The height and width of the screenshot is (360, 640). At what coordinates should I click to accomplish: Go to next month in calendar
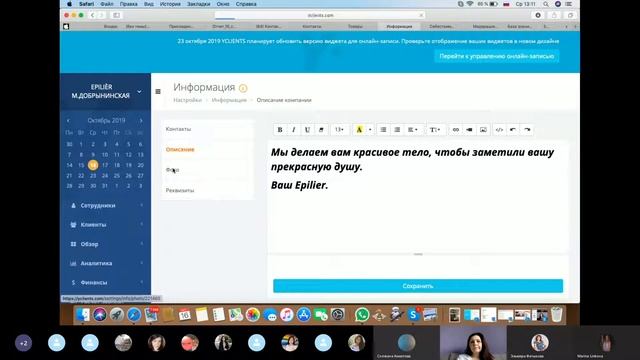click(x=141, y=120)
